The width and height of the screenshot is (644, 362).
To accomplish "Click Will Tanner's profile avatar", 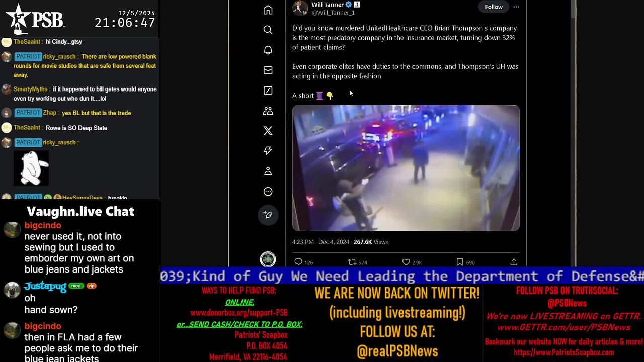I will click(x=300, y=7).
